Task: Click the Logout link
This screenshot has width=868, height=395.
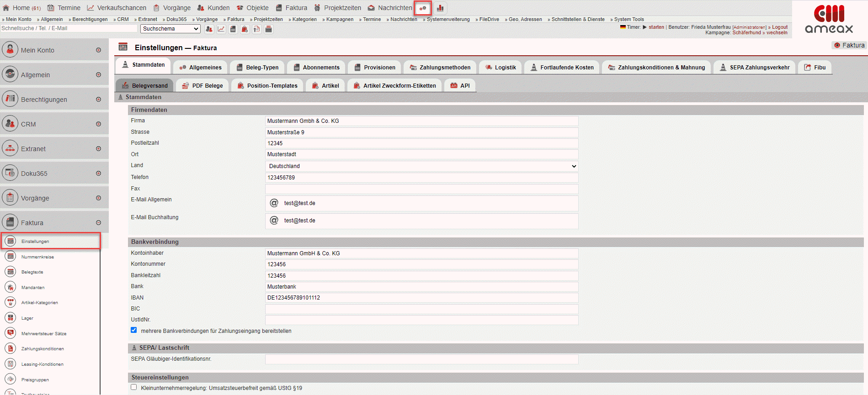Action: click(x=780, y=27)
